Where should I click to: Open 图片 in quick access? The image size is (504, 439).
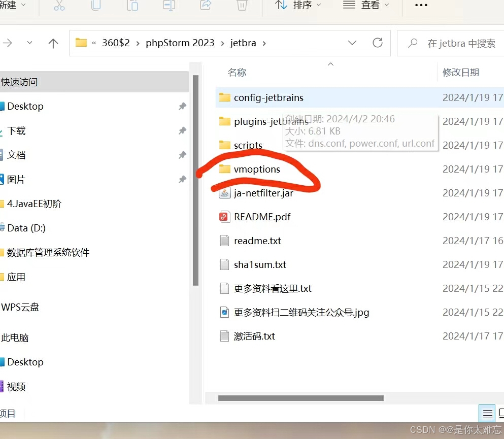[x=16, y=179]
